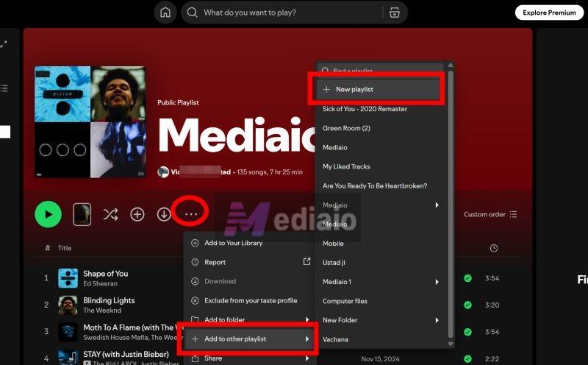Image resolution: width=588 pixels, height=365 pixels.
Task: Add playlist to library with plus circle
Action: [x=137, y=214]
